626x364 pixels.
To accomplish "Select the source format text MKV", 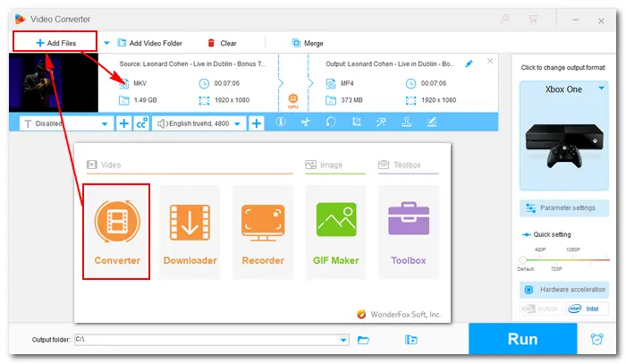I will pos(140,83).
